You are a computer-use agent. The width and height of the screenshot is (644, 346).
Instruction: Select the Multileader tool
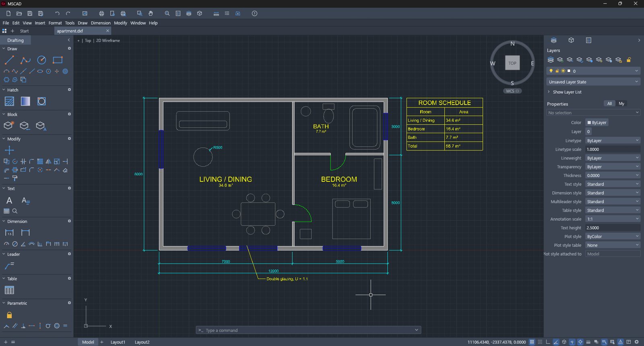pyautogui.click(x=9, y=266)
